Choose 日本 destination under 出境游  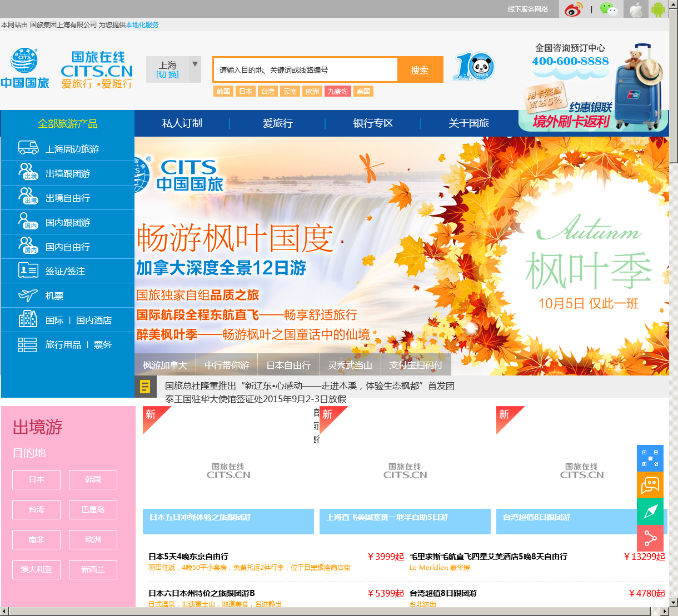(36, 480)
